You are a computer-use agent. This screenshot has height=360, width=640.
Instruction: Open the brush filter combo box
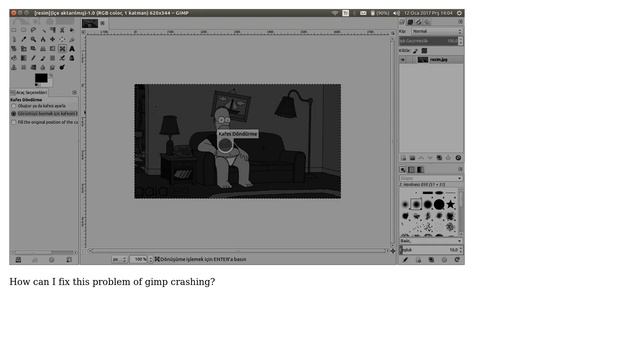tap(431, 178)
